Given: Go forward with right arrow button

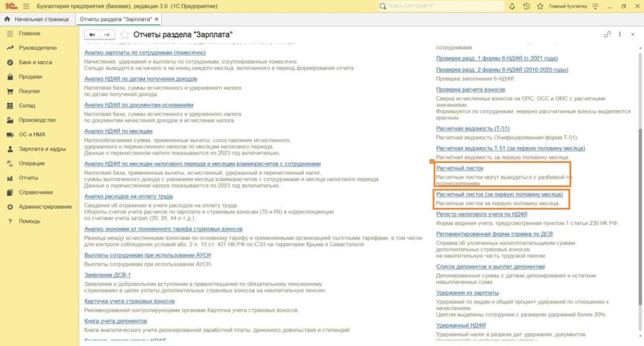Looking at the screenshot, I should [107, 34].
